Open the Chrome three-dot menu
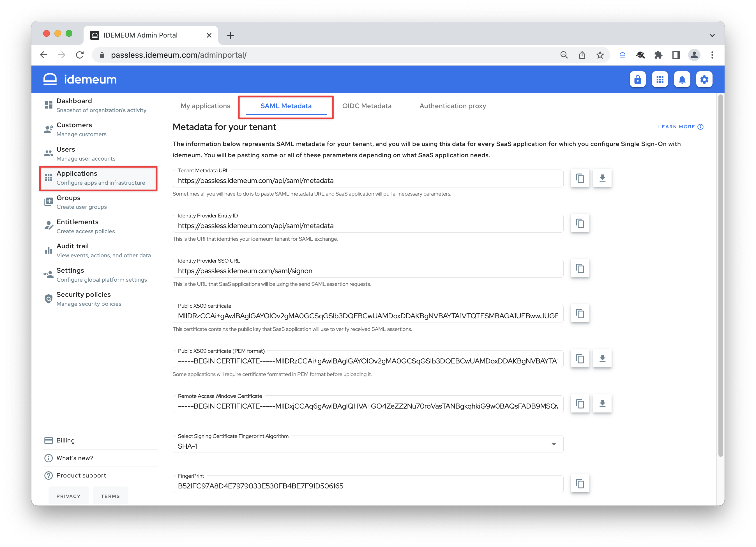 tap(712, 55)
